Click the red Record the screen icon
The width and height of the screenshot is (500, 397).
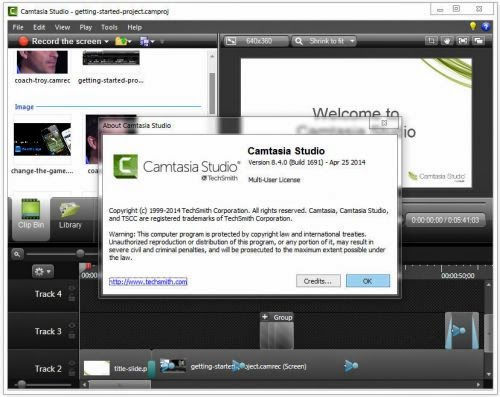coord(23,41)
